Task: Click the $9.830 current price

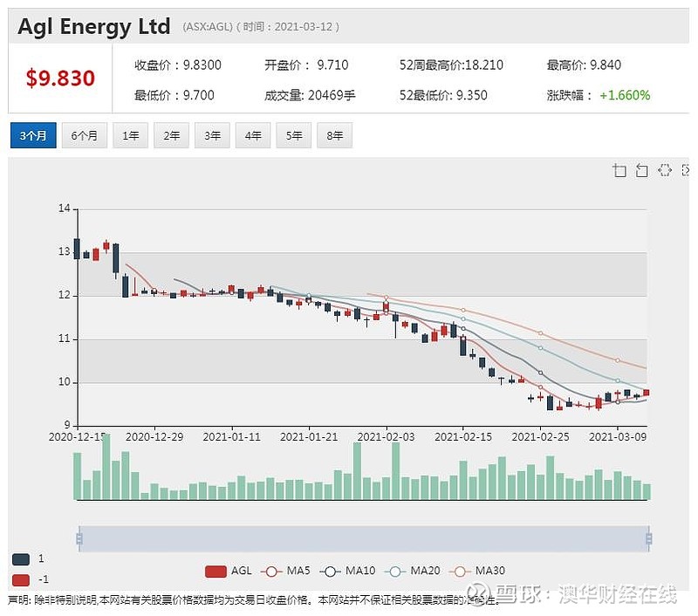Action: [x=60, y=78]
